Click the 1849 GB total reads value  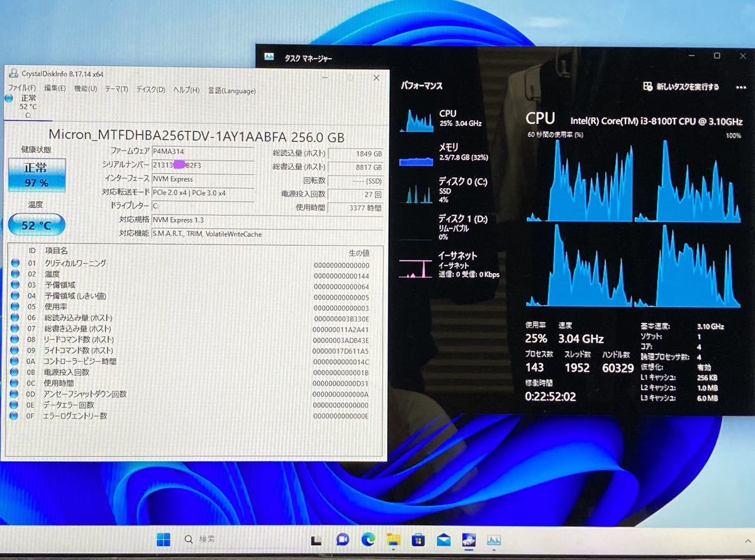[356, 154]
